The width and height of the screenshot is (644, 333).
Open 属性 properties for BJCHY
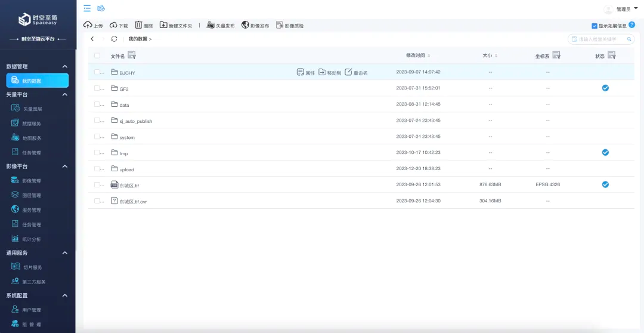point(305,72)
